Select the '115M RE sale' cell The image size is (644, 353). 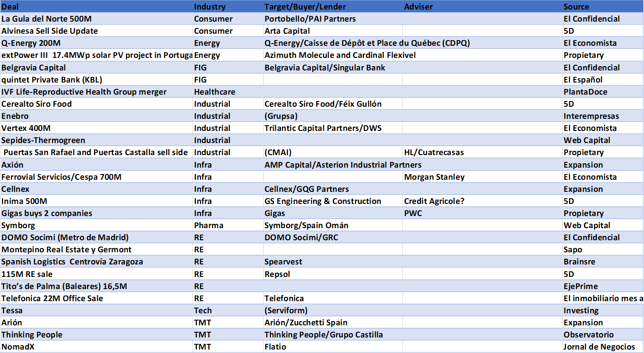point(96,274)
